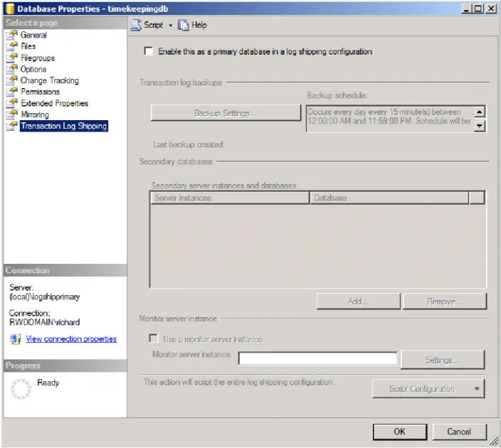Viewport: 501px width, 448px height.
Task: Click the Script Configuration button
Action: 428,388
